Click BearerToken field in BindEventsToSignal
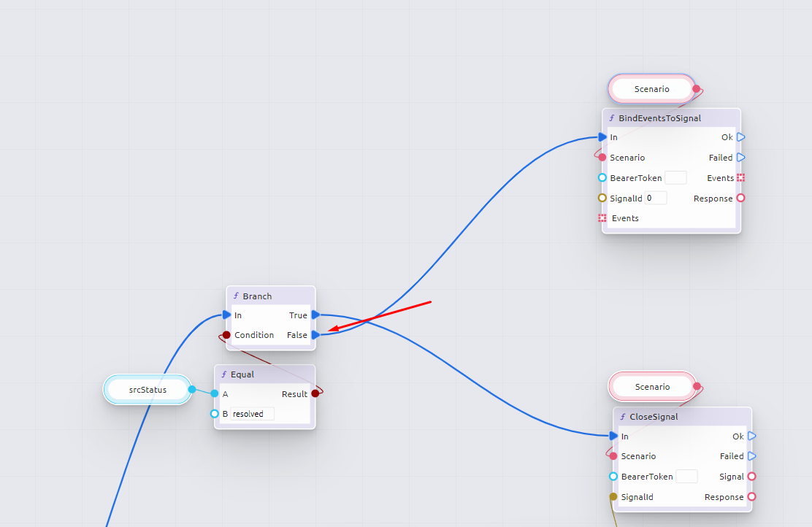812x527 pixels. pyautogui.click(x=675, y=177)
